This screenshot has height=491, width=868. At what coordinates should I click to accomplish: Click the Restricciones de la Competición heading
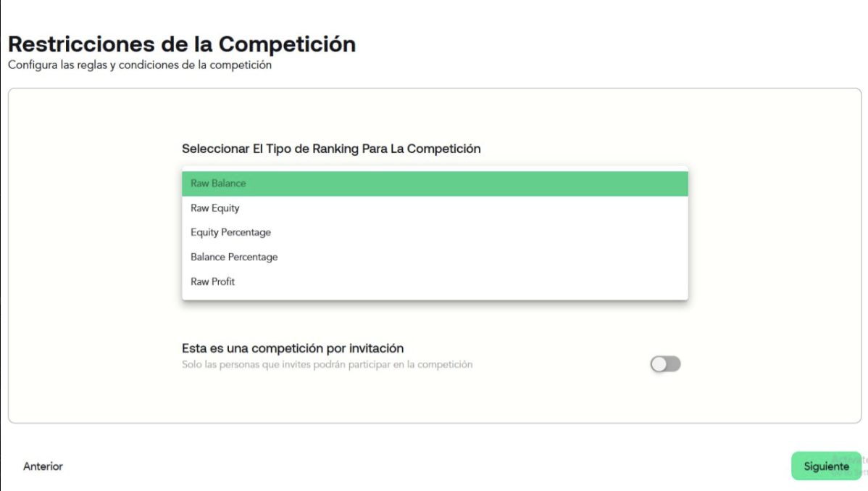[182, 44]
